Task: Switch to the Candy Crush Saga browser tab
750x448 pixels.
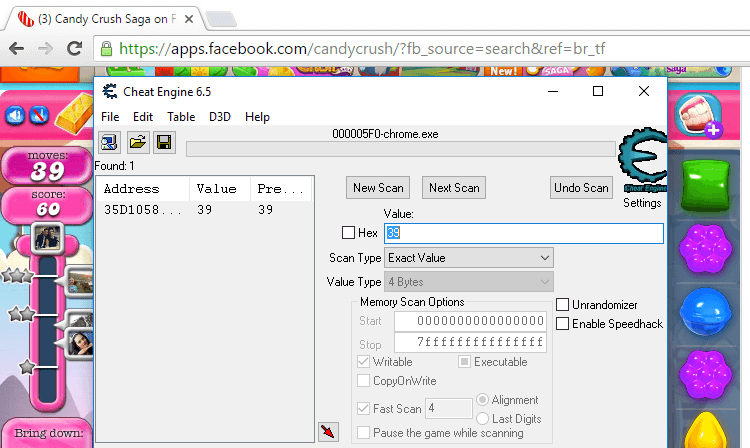Action: point(105,19)
